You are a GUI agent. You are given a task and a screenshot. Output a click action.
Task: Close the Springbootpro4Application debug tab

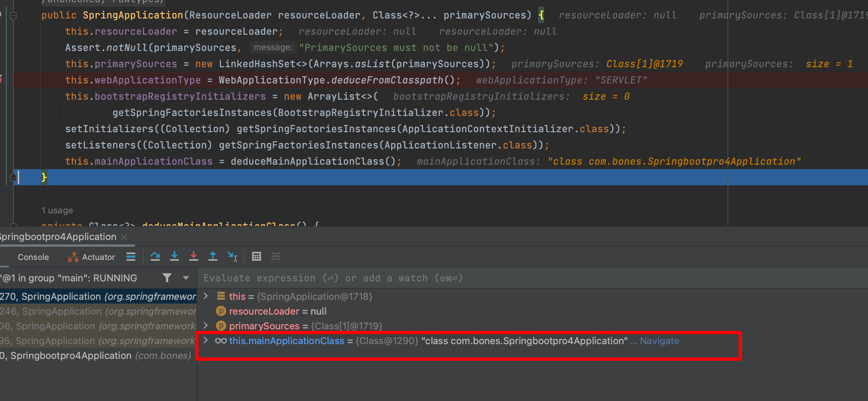(x=124, y=237)
